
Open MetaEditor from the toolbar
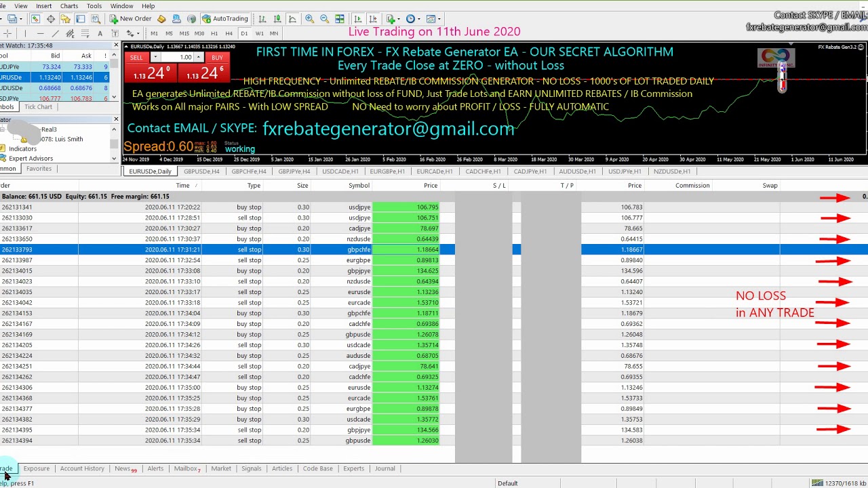tap(161, 18)
